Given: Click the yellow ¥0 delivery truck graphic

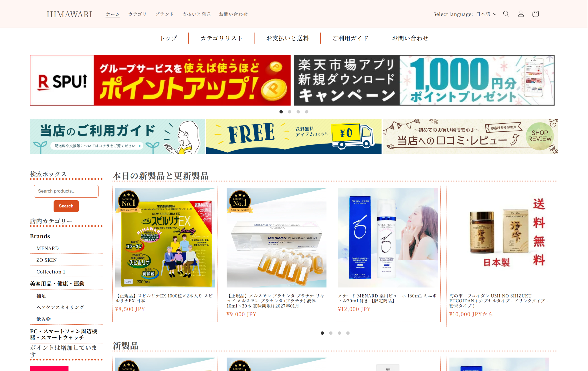Looking at the screenshot, I should click(x=352, y=136).
